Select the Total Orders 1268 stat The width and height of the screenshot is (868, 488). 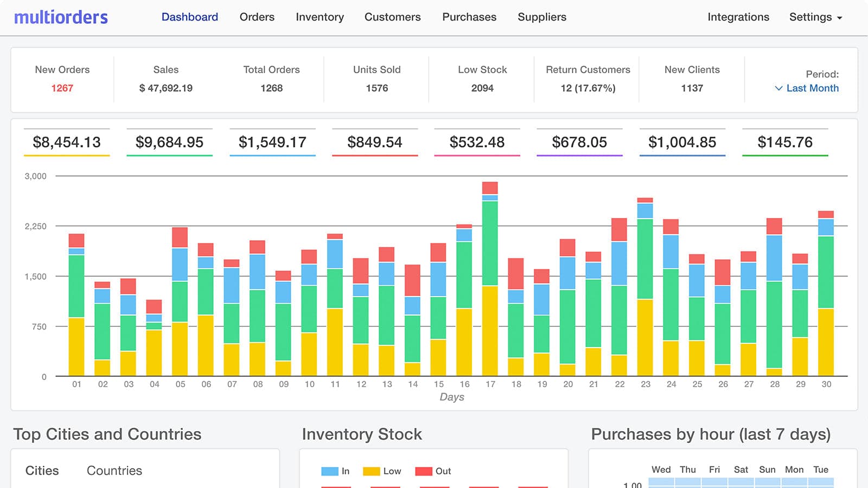(x=271, y=88)
